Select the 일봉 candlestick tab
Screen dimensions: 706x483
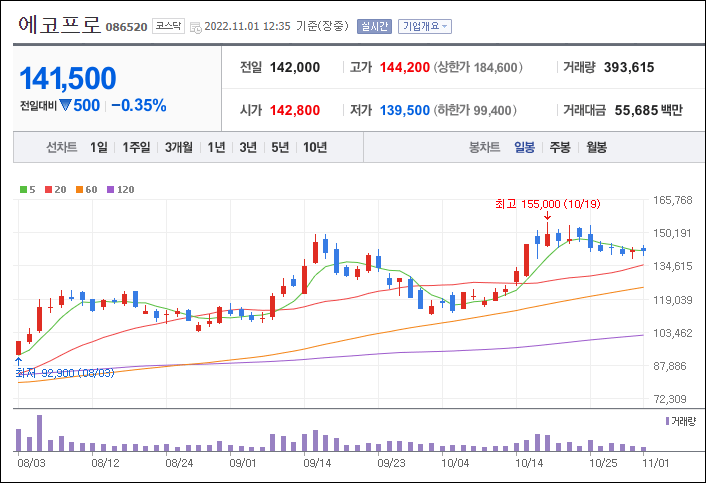[x=525, y=147]
